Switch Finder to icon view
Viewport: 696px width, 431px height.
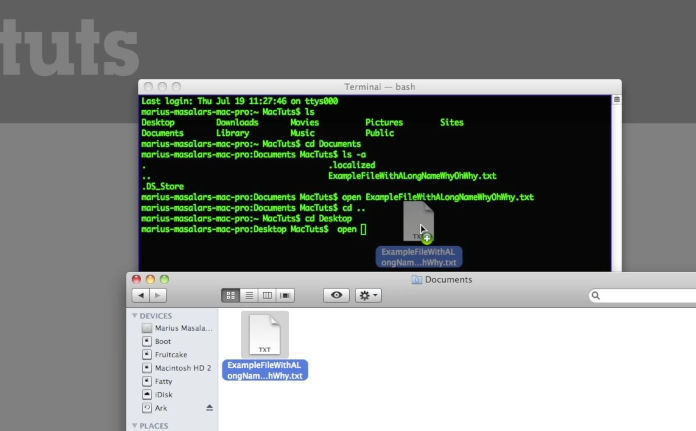coord(231,295)
